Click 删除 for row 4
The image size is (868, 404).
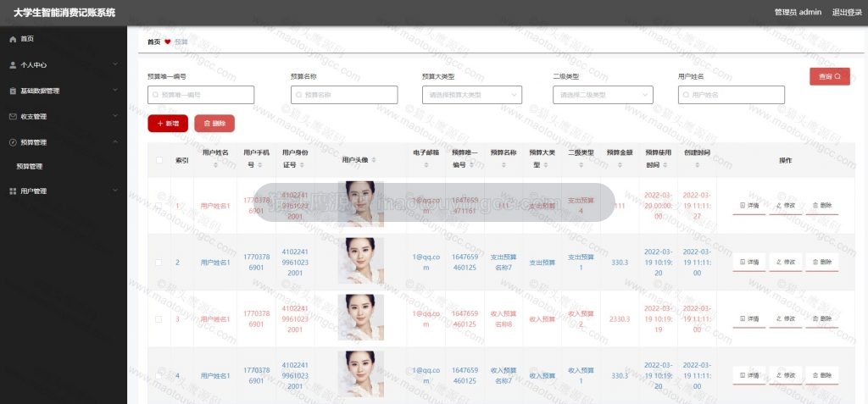822,375
